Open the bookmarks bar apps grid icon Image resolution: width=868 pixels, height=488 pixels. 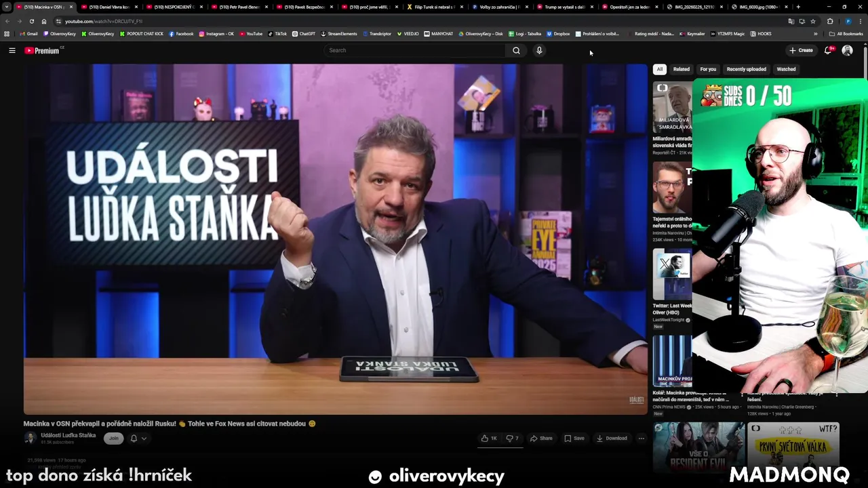[7, 33]
